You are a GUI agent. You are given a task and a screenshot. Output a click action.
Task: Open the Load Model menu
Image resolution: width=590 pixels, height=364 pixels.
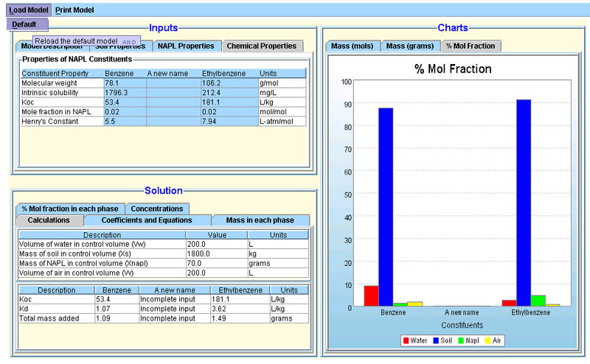(x=29, y=10)
